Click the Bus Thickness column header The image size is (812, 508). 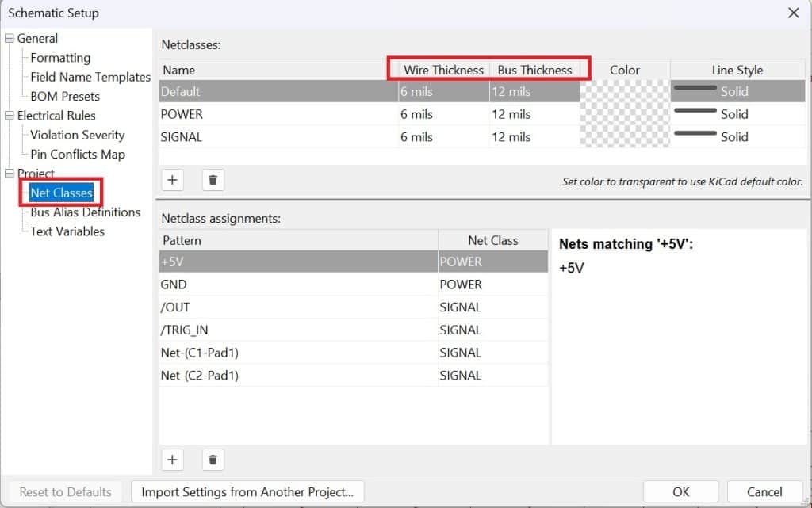pyautogui.click(x=534, y=70)
